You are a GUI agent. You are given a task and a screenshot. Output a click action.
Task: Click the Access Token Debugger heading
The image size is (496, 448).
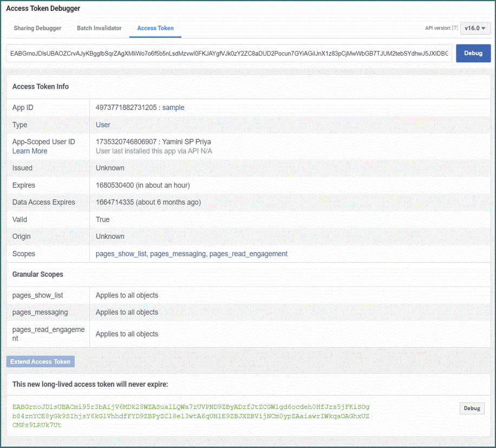(x=43, y=9)
